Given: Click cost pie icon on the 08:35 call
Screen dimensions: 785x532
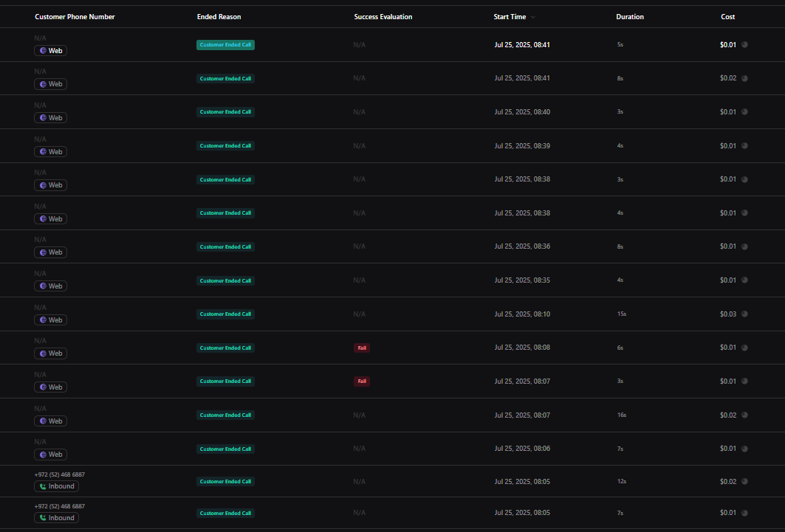Looking at the screenshot, I should [744, 280].
